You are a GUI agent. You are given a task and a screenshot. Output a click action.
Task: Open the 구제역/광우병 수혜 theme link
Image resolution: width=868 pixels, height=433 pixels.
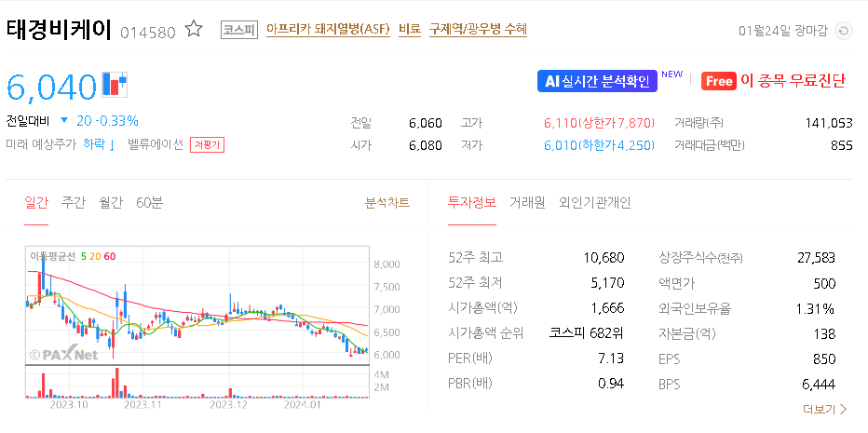(x=478, y=30)
